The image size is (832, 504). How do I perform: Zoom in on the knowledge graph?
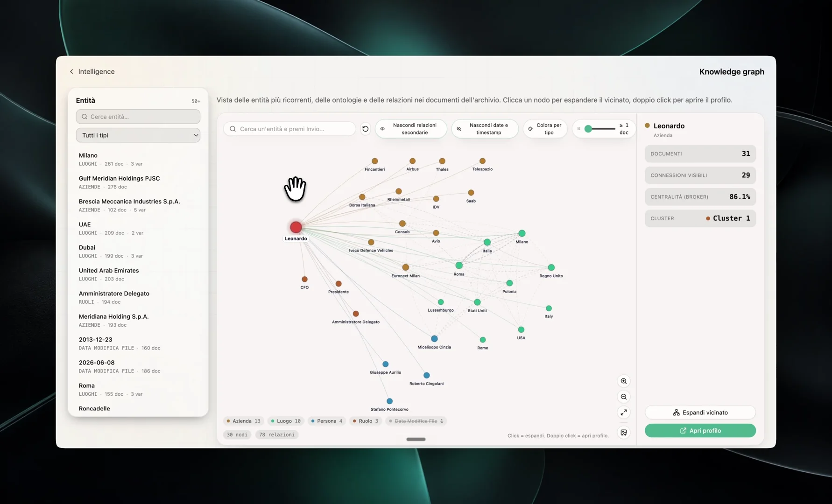(x=624, y=381)
